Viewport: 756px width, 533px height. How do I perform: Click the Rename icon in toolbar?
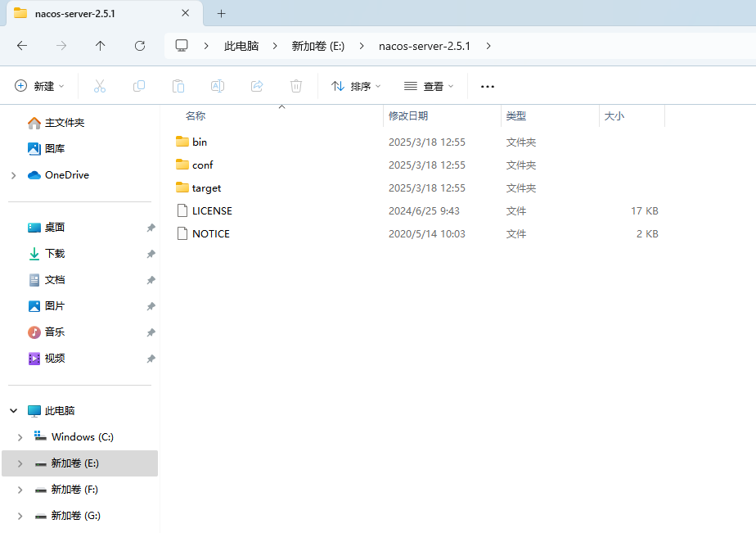pyautogui.click(x=218, y=86)
